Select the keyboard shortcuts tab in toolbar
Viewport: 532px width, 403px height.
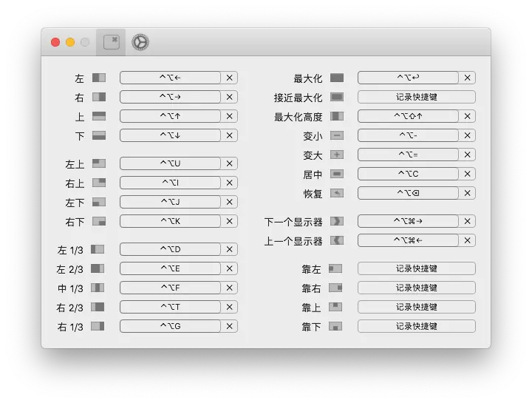tap(111, 42)
